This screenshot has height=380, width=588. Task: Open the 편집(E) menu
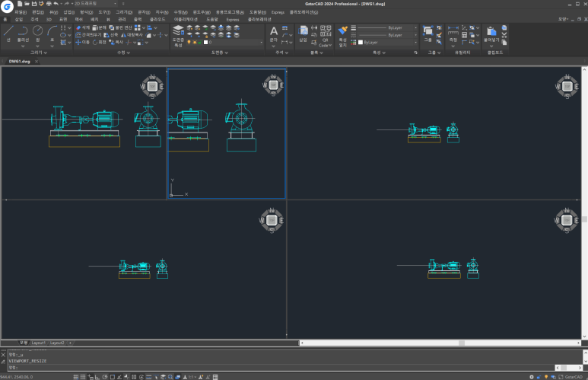click(38, 12)
